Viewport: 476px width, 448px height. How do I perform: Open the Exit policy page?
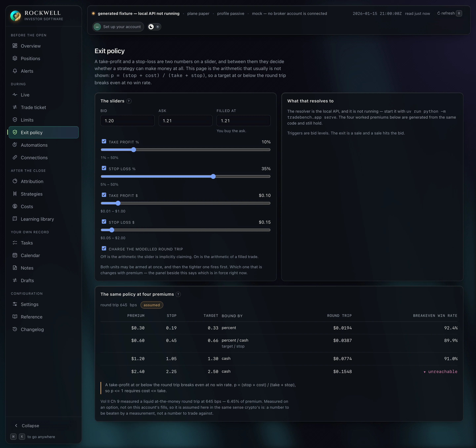[44, 132]
